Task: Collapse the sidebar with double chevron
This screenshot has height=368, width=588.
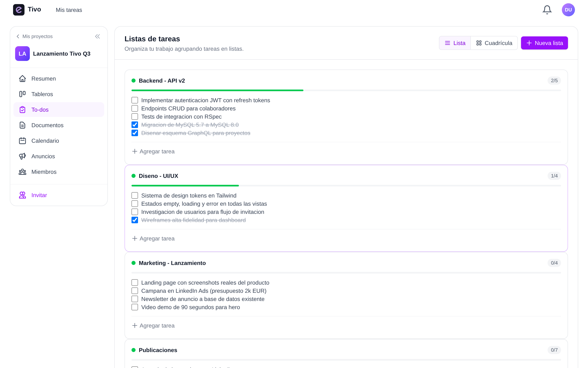Action: coord(97,36)
